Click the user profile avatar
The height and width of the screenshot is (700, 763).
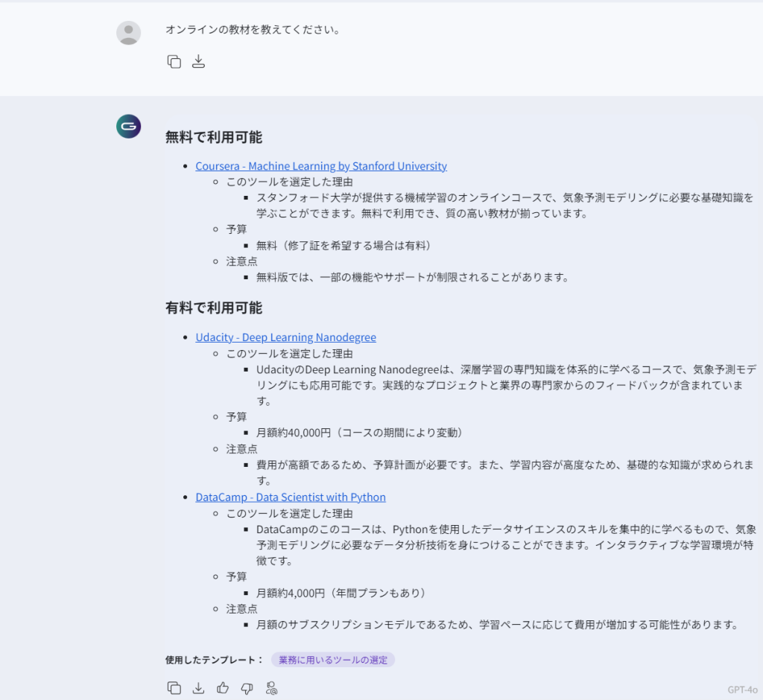point(129,33)
